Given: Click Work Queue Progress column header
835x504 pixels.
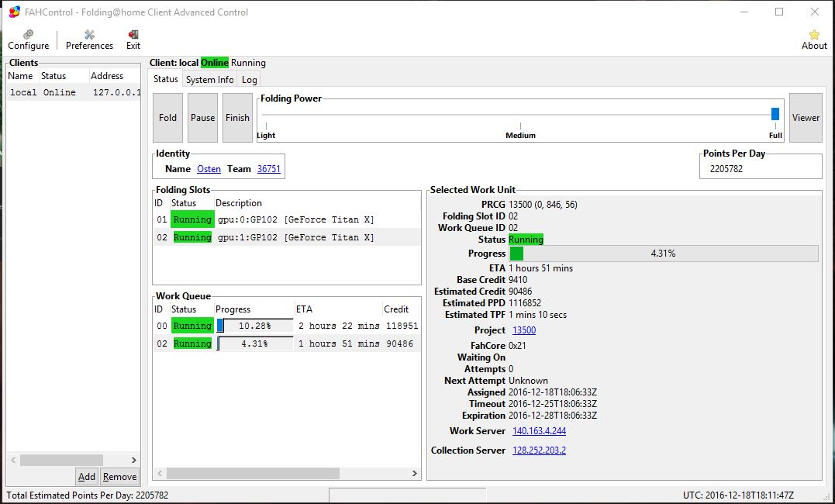Looking at the screenshot, I should (254, 309).
